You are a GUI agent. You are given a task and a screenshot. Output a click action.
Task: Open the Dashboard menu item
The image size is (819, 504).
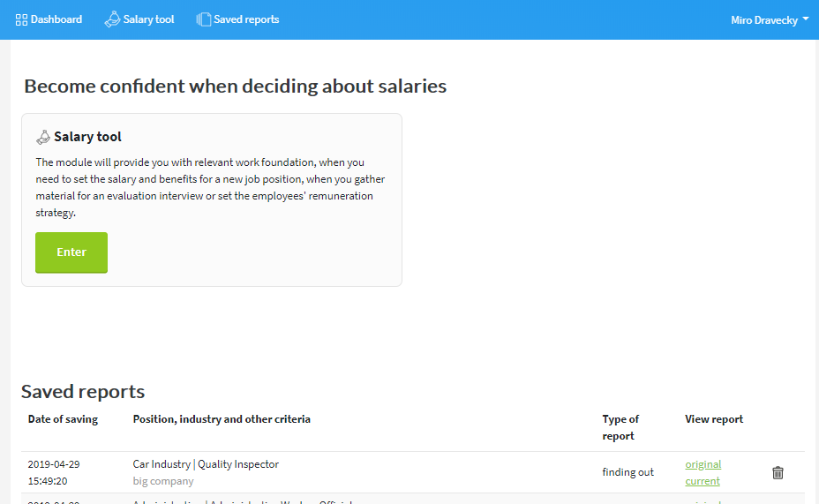click(x=49, y=19)
